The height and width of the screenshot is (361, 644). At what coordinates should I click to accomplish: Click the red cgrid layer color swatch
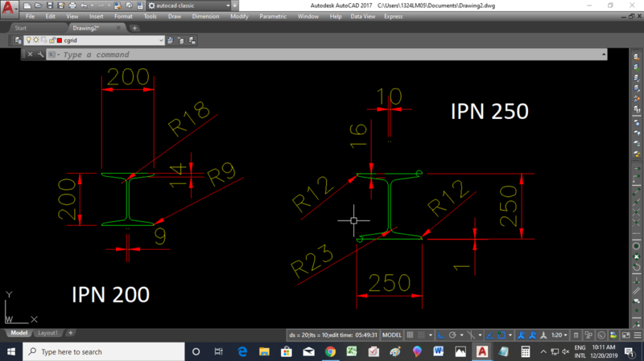click(x=60, y=40)
